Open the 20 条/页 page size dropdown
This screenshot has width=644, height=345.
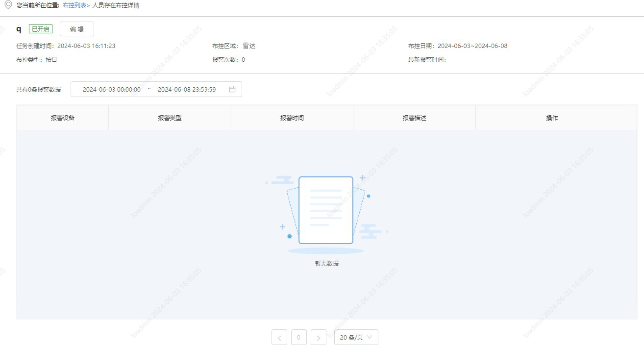click(356, 337)
